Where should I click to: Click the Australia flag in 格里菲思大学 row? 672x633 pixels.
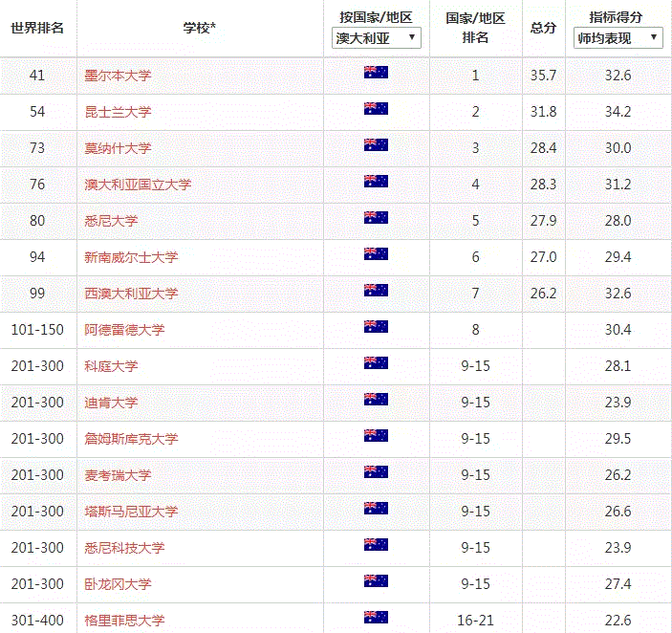click(x=376, y=617)
